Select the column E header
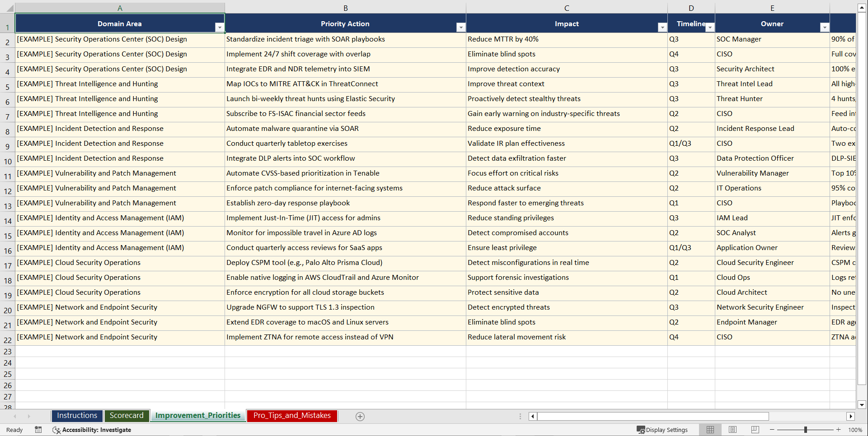Viewport: 868px width, 436px height. pos(772,7)
